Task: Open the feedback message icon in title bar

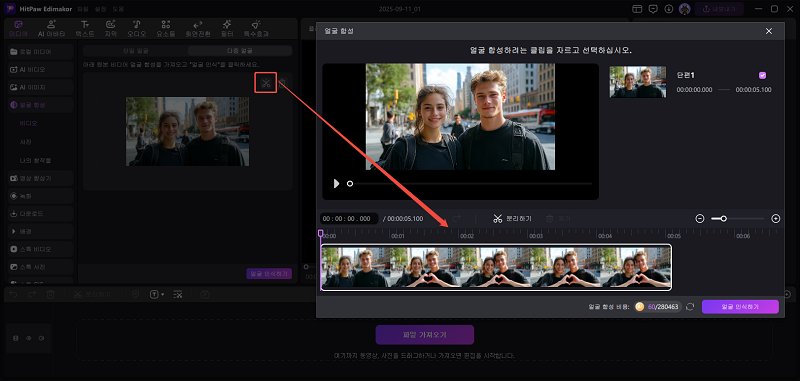Action: point(653,9)
